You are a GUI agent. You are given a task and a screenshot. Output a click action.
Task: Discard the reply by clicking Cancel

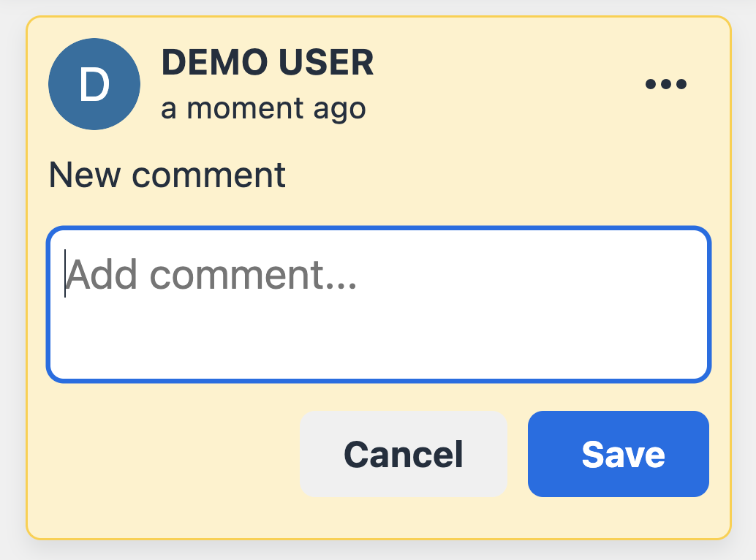click(x=403, y=454)
